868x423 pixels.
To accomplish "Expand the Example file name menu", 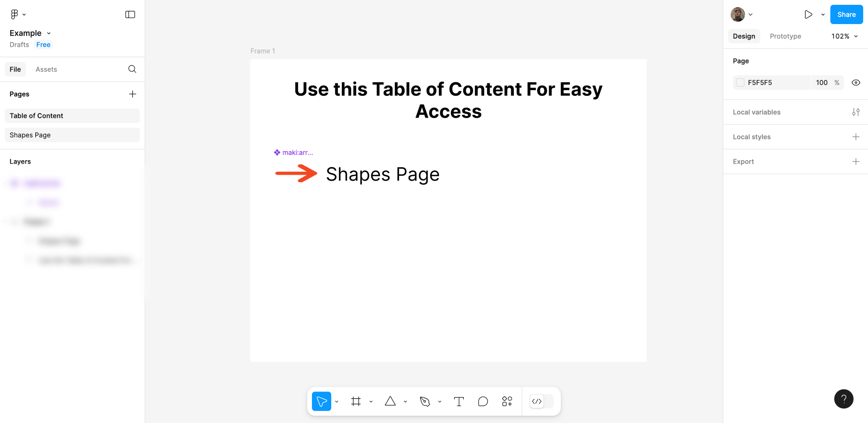I will [x=30, y=33].
